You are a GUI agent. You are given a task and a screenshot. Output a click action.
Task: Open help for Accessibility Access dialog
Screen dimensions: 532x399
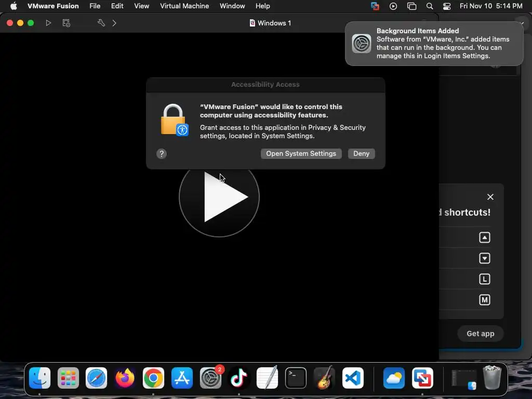pos(162,154)
